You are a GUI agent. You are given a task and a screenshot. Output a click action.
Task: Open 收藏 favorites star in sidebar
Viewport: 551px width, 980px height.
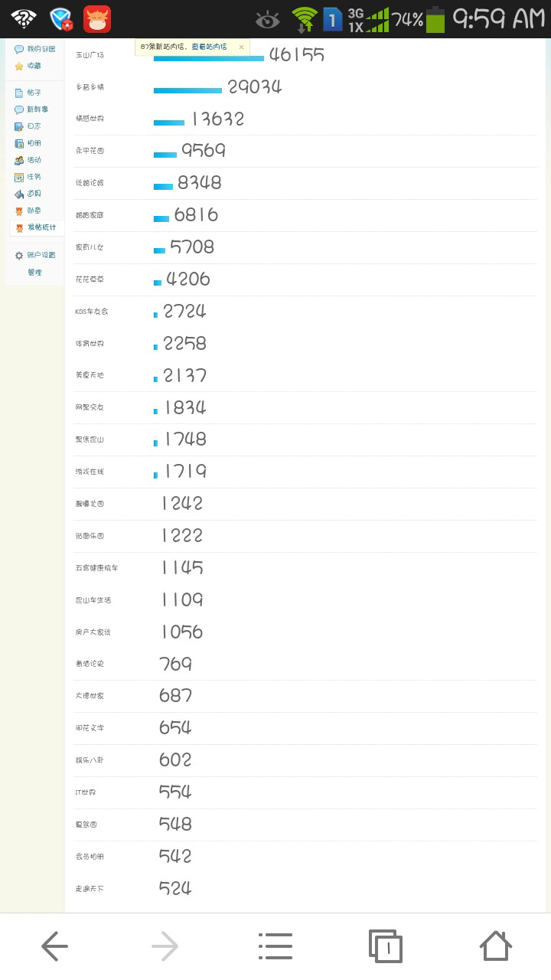[19, 66]
